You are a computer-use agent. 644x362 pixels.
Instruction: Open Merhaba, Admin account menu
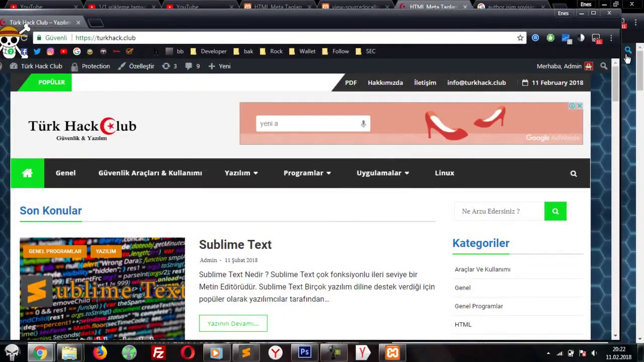point(565,66)
